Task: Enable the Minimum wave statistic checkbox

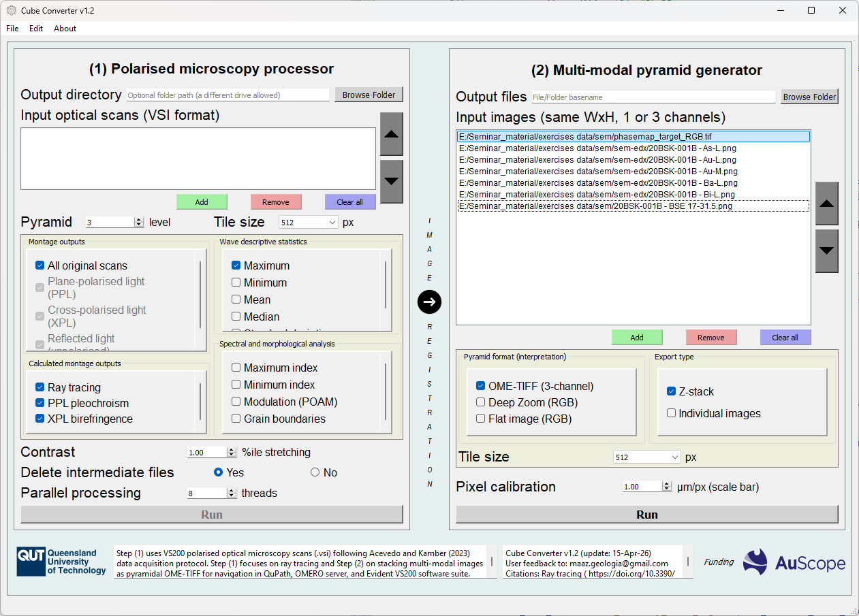Action: [x=236, y=282]
